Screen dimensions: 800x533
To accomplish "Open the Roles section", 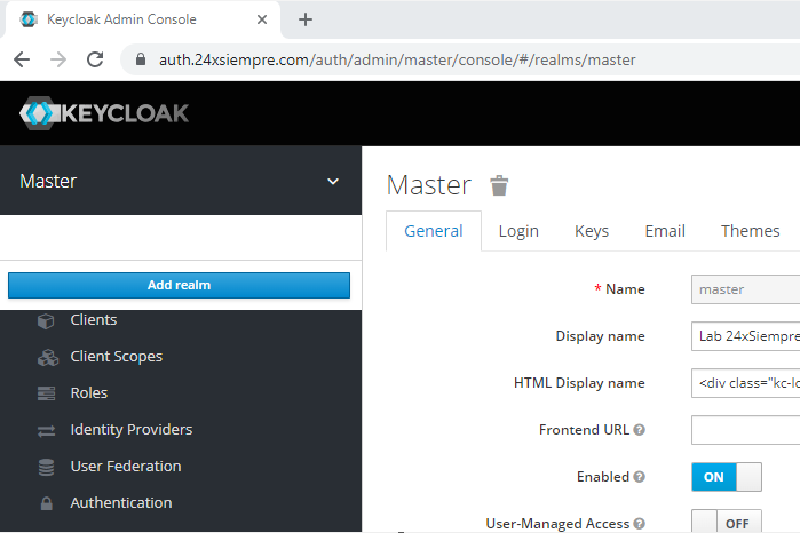I will (89, 393).
